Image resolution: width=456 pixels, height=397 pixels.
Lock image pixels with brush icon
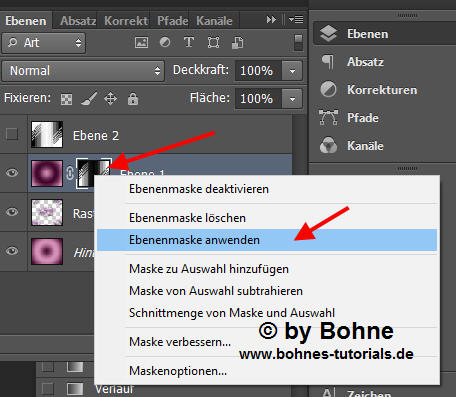click(x=89, y=99)
